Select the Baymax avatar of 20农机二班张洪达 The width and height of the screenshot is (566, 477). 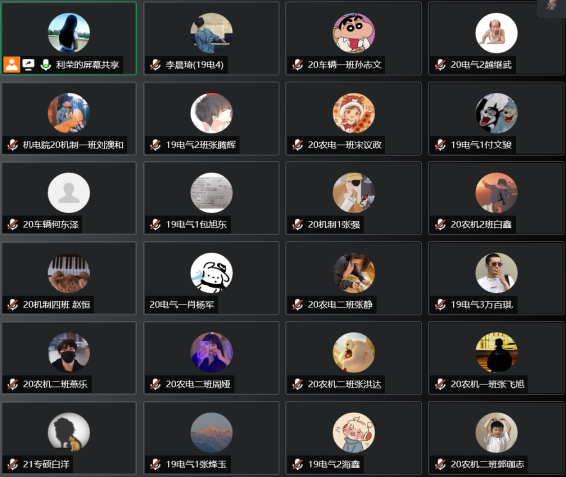(x=354, y=352)
